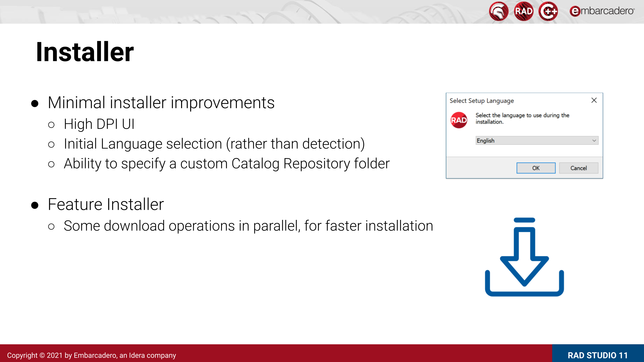Close the Select Setup Language dialog
The height and width of the screenshot is (362, 644).
pos(594,100)
